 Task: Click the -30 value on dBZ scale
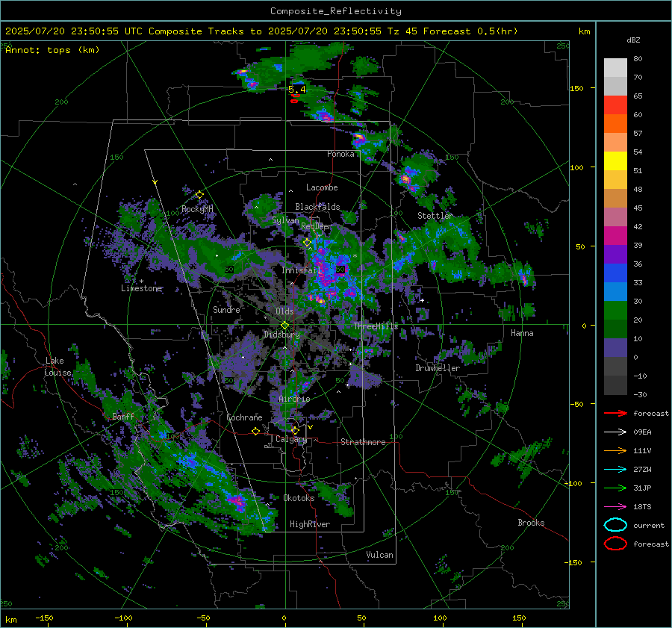coord(640,395)
